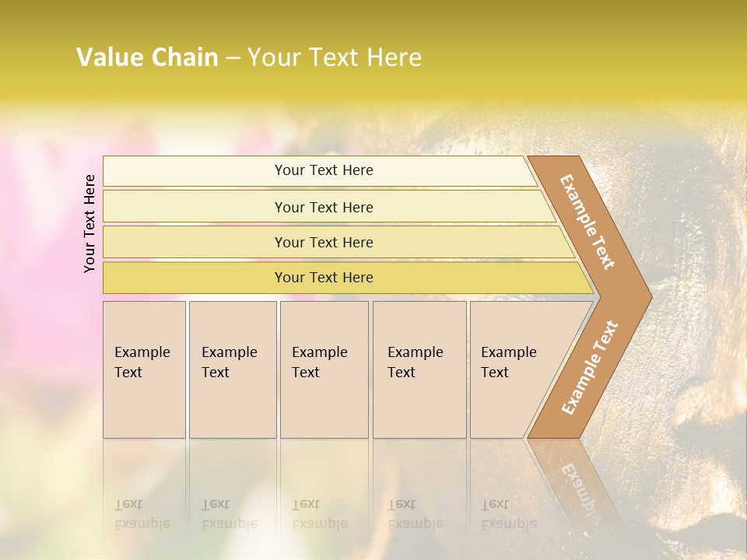Image resolution: width=747 pixels, height=560 pixels.
Task: Click the topmost cream "Your Text Here" bar
Action: [x=323, y=170]
